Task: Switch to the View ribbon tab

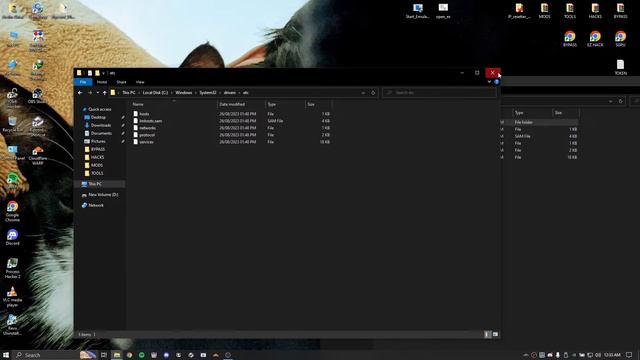Action: (x=140, y=82)
